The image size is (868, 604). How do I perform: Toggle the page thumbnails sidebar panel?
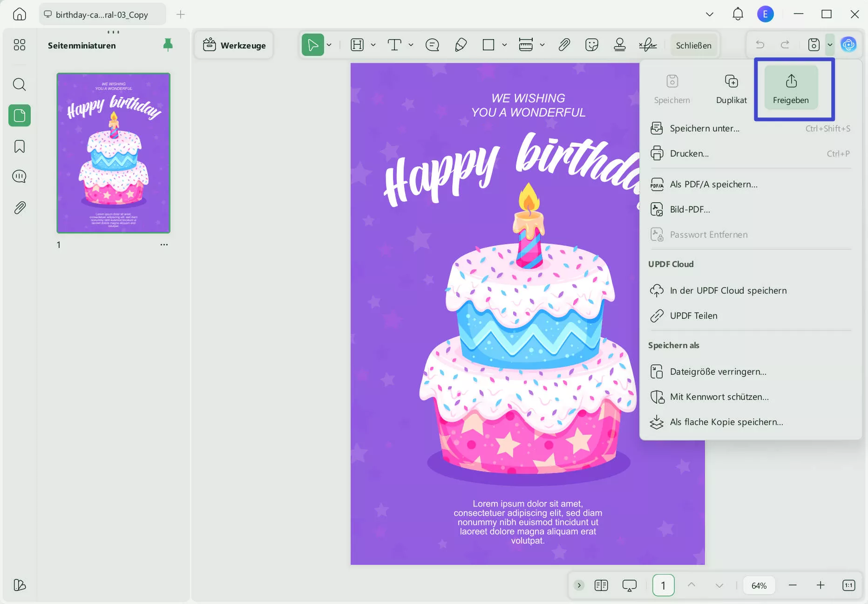[x=20, y=116]
